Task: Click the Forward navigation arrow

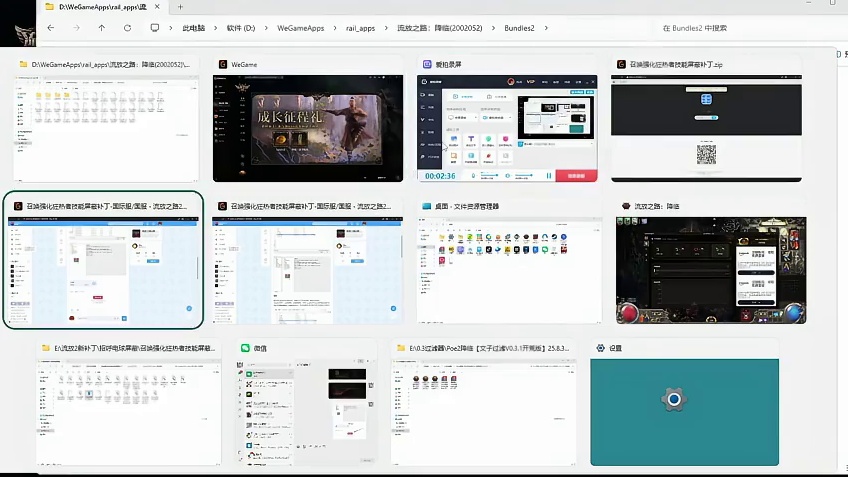Action: coord(75,28)
